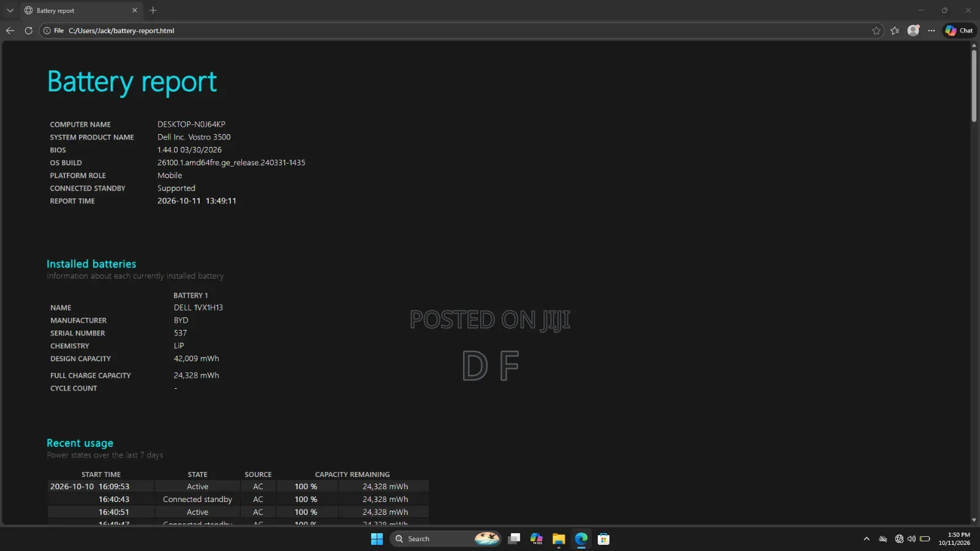Select the computer name DESKTOP-N0J64KP

coord(191,124)
